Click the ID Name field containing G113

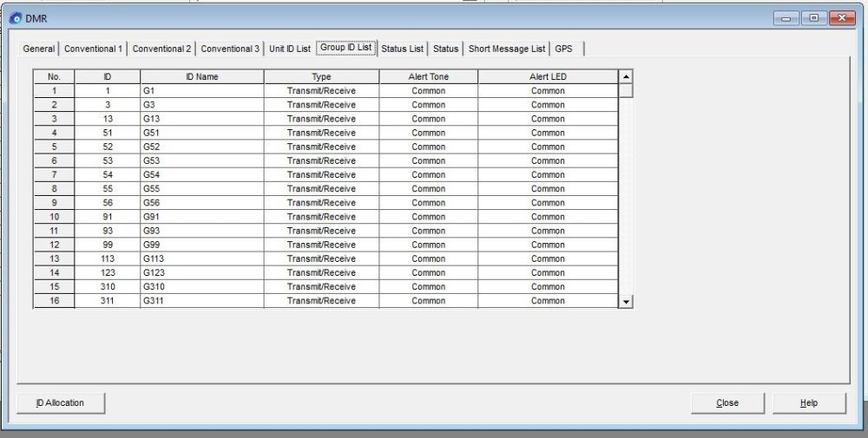pyautogui.click(x=201, y=258)
